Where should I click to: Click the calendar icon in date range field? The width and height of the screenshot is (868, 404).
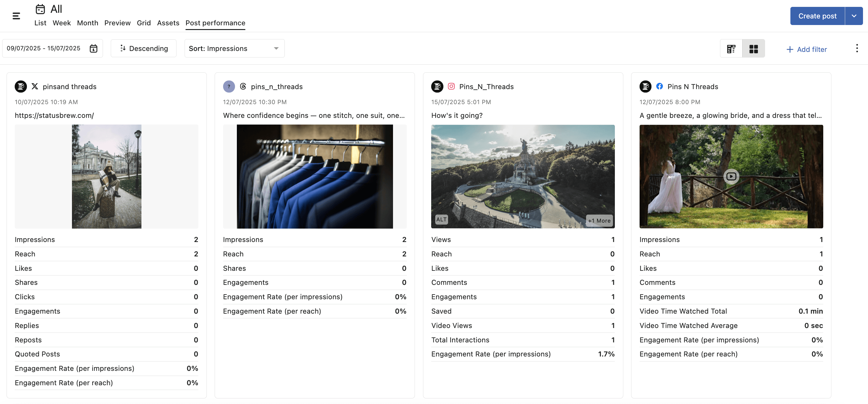93,48
